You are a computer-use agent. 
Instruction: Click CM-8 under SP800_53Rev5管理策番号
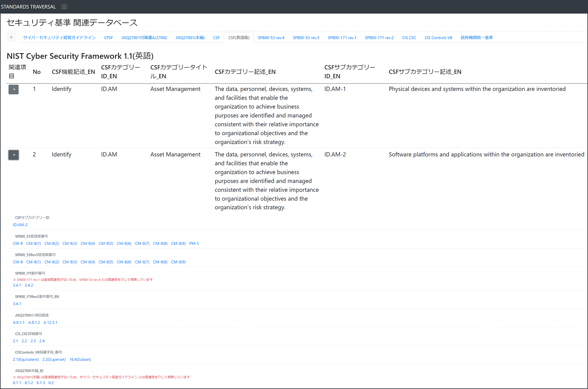point(18,262)
